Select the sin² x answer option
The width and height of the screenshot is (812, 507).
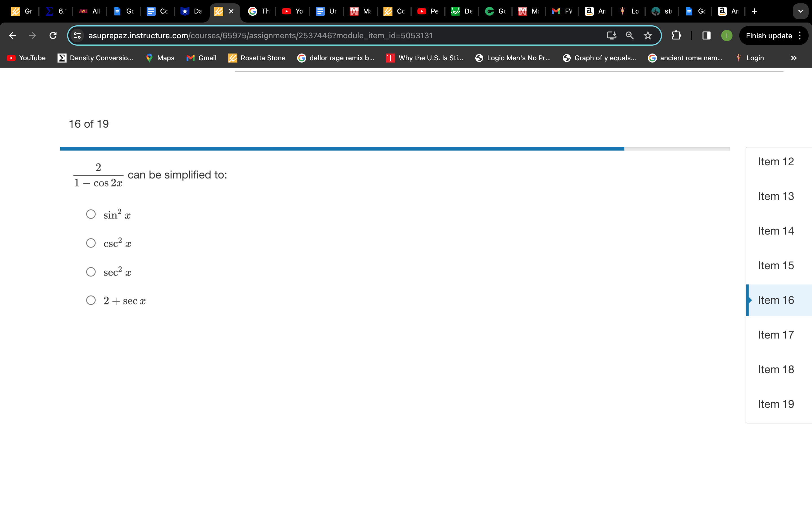[91, 214]
